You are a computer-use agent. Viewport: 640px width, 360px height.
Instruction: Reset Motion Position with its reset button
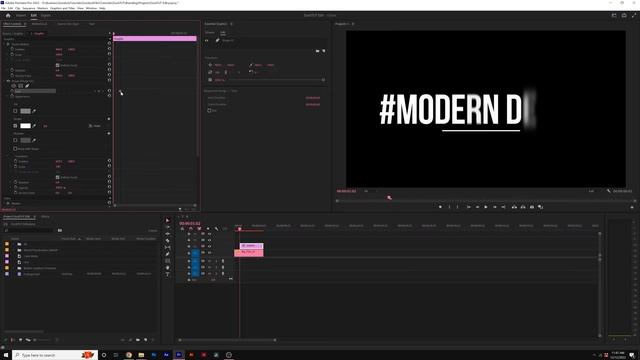click(109, 49)
